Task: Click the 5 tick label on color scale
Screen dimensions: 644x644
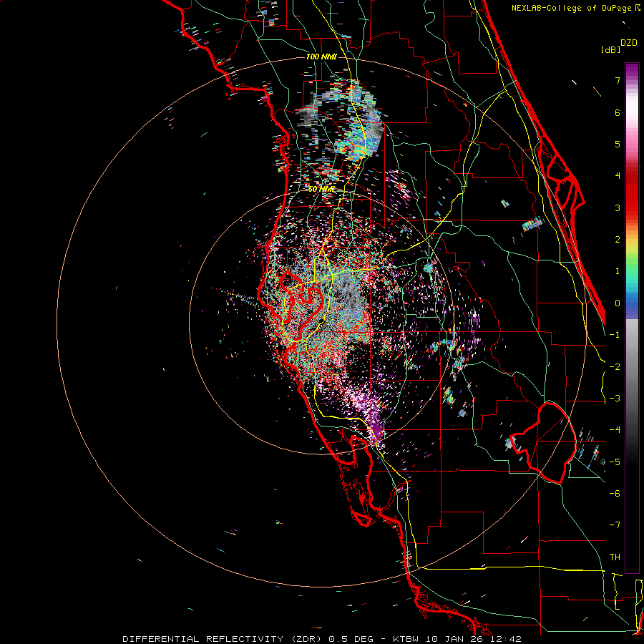Action: pyautogui.click(x=618, y=144)
